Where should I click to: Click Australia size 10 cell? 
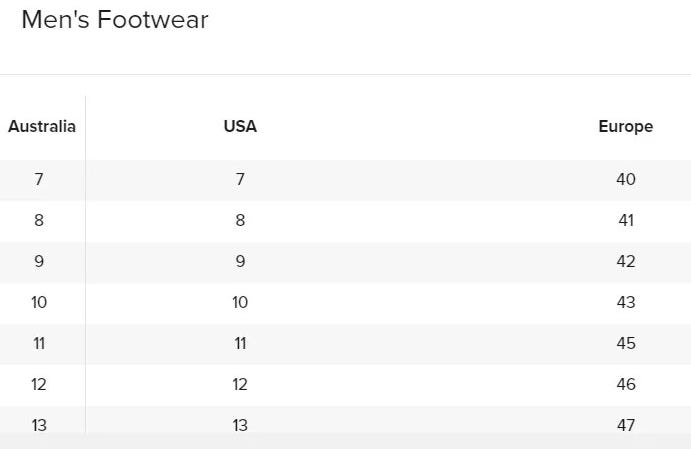tap(39, 303)
